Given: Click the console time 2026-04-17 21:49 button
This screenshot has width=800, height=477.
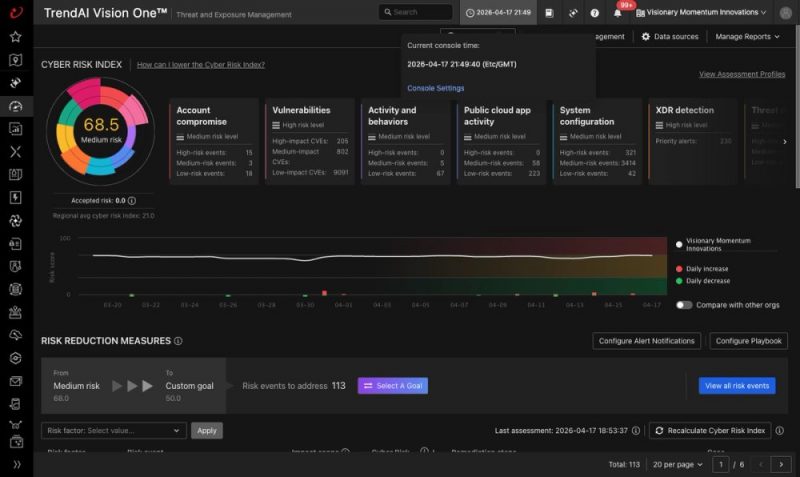Looking at the screenshot, I should click(498, 12).
